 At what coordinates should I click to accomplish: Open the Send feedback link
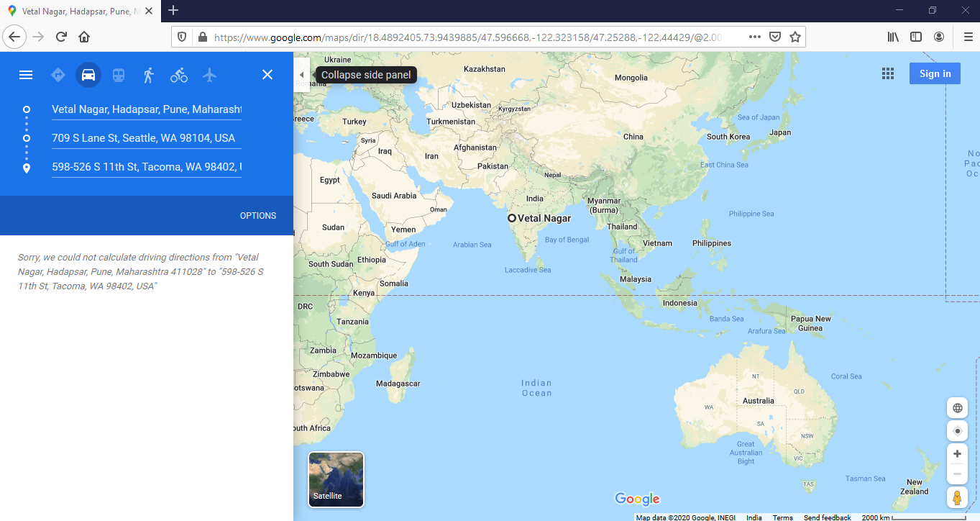(827, 517)
